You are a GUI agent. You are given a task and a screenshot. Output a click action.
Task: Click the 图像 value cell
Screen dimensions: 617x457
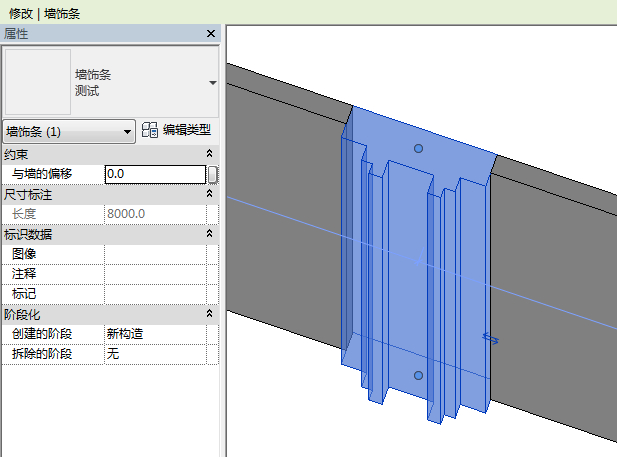click(x=155, y=254)
